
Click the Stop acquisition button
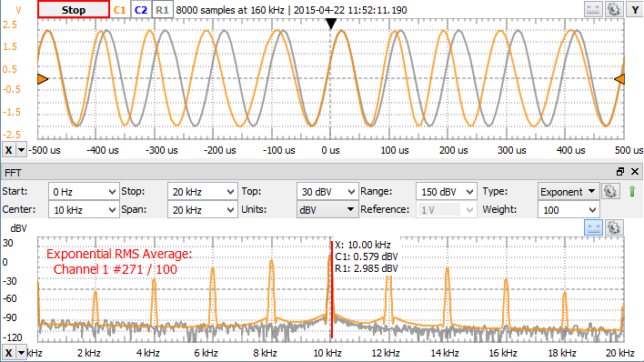pyautogui.click(x=74, y=10)
